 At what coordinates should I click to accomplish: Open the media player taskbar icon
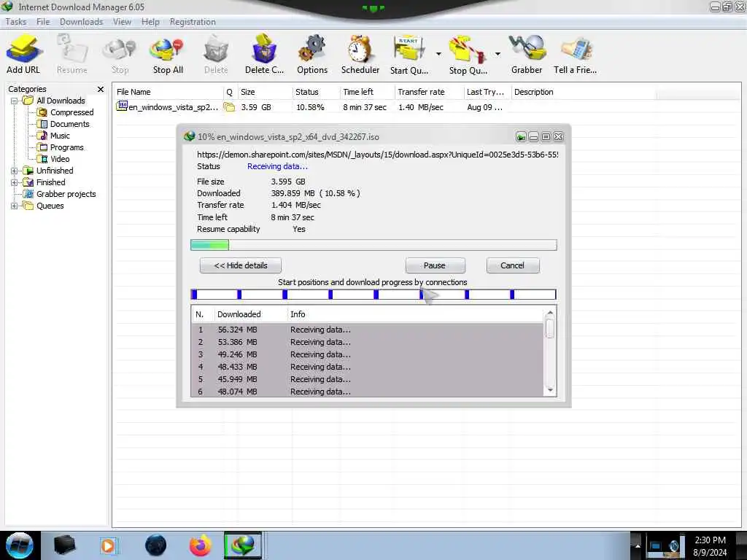tap(109, 545)
